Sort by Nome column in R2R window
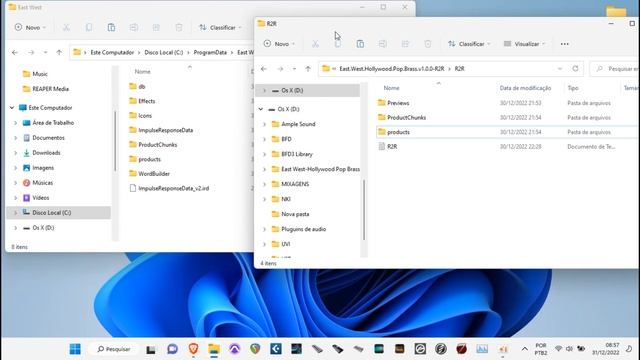Screen dimensions: 640x360 pos(391,88)
